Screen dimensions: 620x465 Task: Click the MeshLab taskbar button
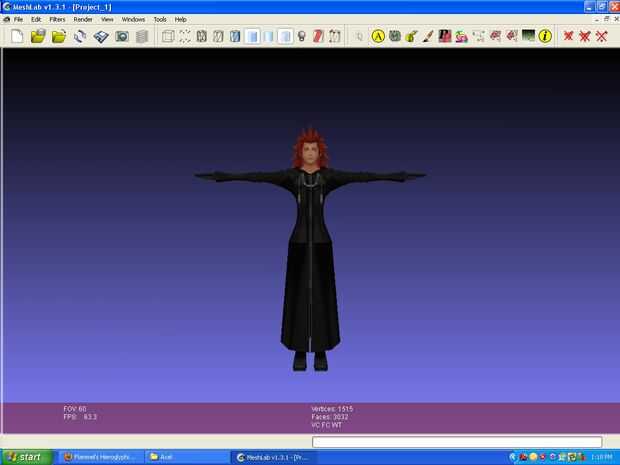[273, 457]
